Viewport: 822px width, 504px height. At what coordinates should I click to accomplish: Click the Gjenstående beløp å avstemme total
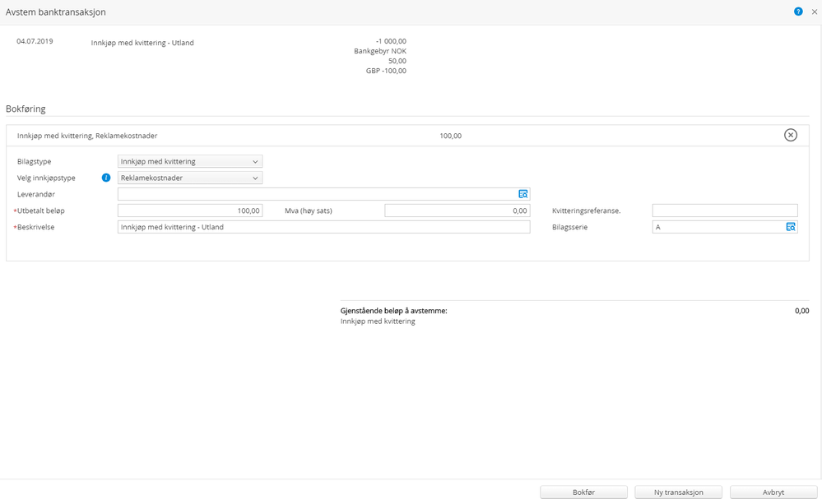pyautogui.click(x=801, y=311)
